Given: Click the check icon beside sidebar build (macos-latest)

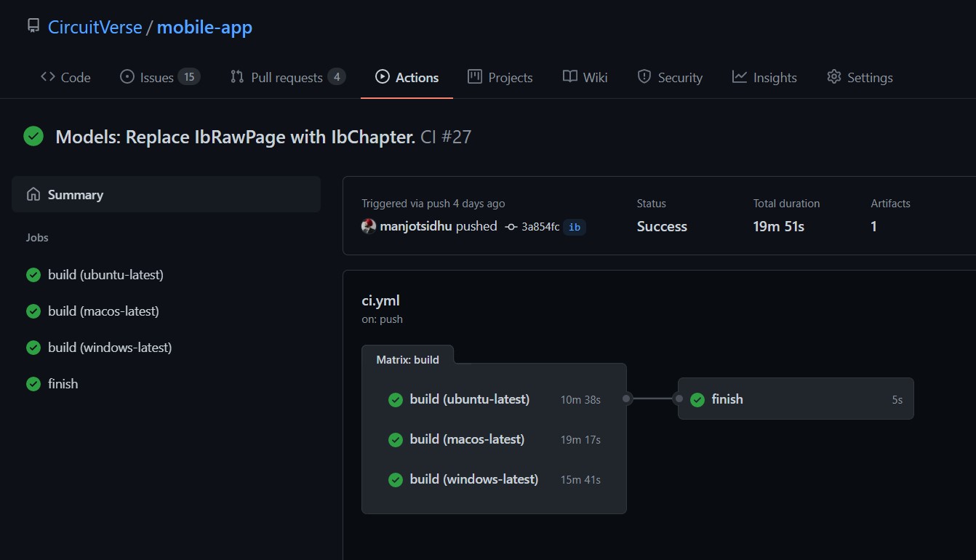Looking at the screenshot, I should tap(33, 311).
